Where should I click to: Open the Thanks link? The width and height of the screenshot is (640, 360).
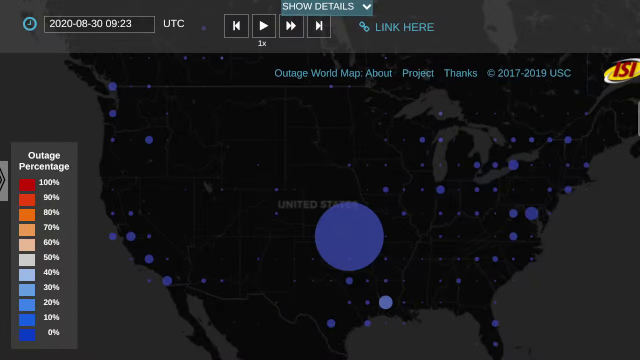tap(460, 73)
